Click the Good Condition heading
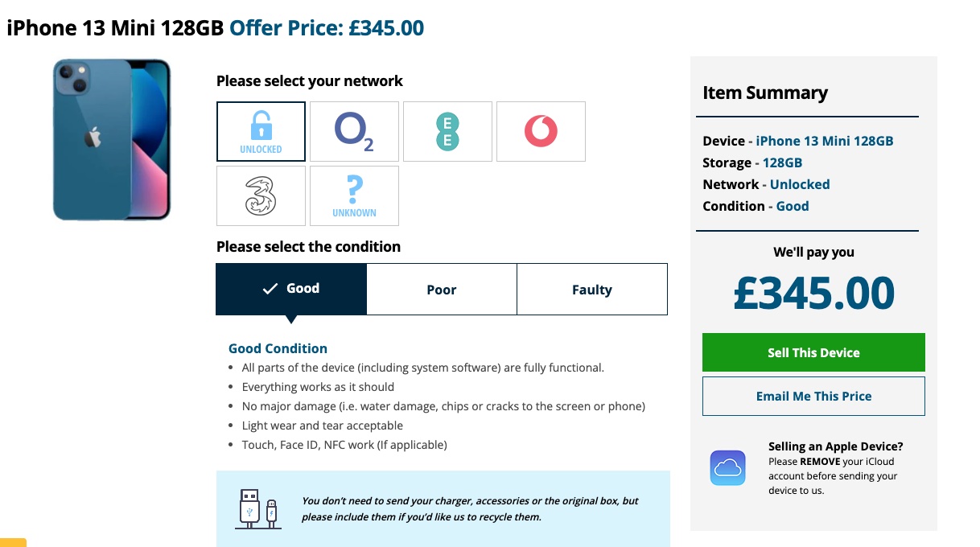 tap(278, 348)
